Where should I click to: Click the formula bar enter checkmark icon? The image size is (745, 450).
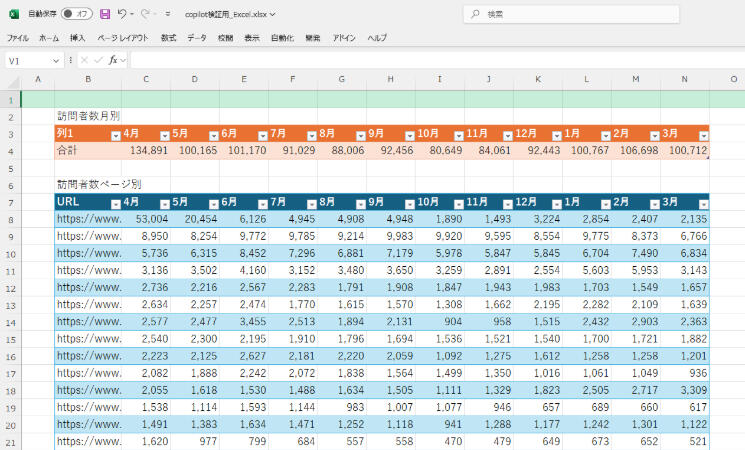pos(98,60)
